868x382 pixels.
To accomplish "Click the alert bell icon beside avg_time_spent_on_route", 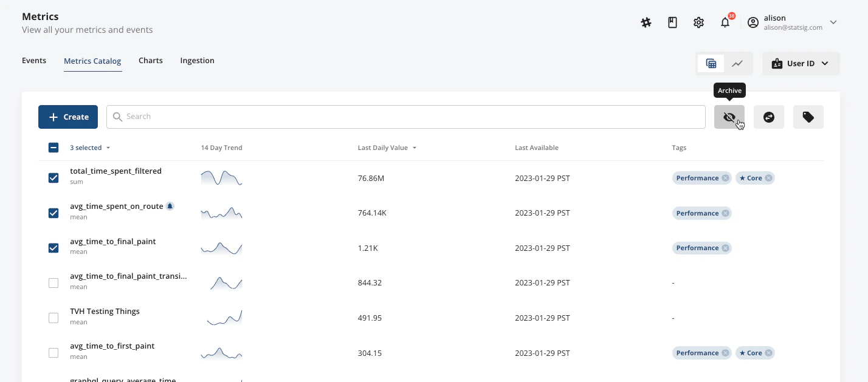I will tap(170, 206).
